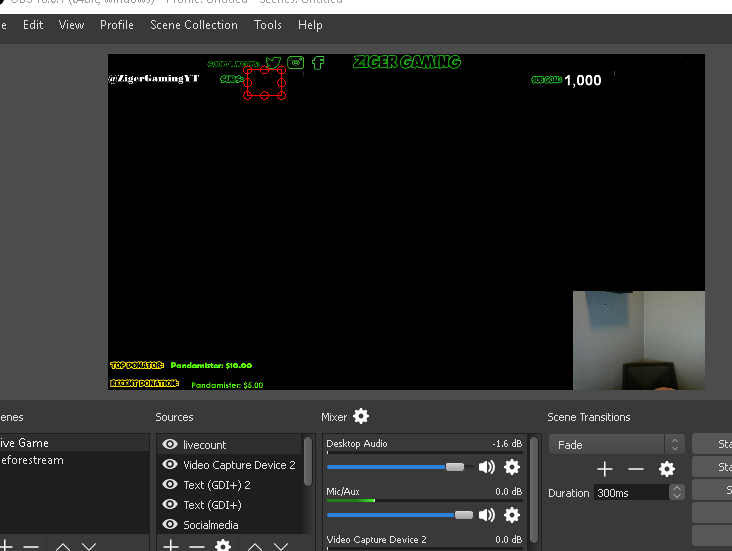Adjust the Desktop Audio volume slider
The width and height of the screenshot is (732, 551).
point(454,467)
